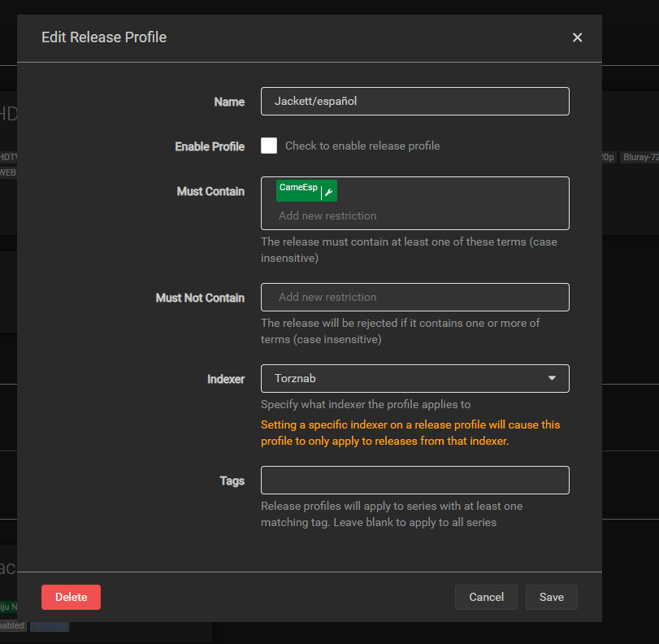Click the wrench icon on CameEsp tag
The width and height of the screenshot is (659, 644).
(328, 193)
